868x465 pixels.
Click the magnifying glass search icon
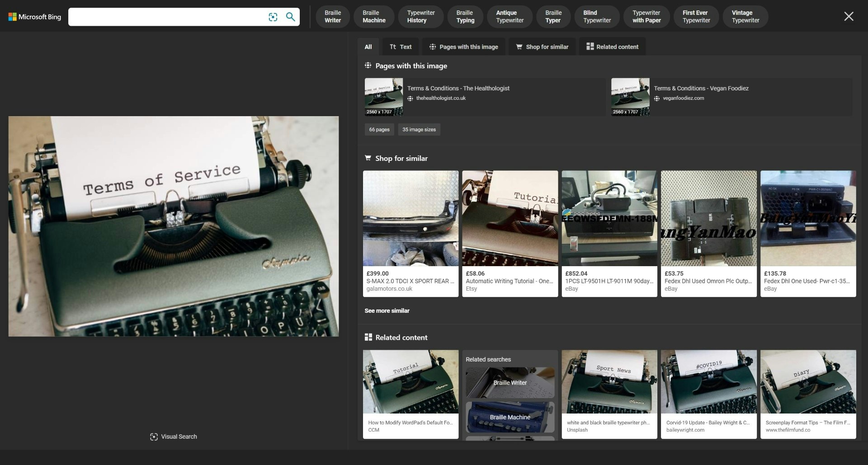click(290, 17)
